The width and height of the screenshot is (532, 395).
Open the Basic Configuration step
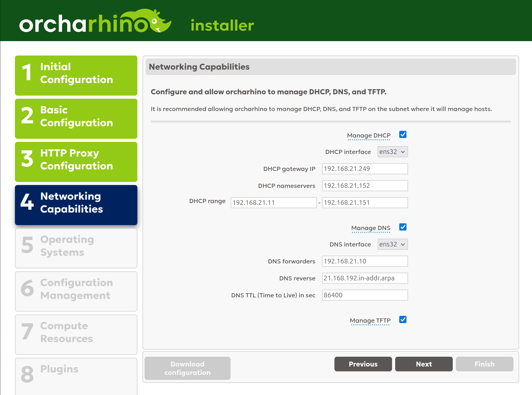(76, 118)
